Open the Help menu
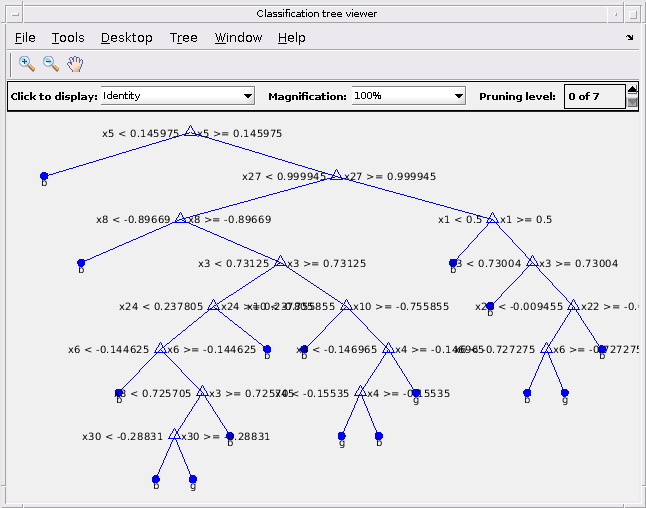 291,37
